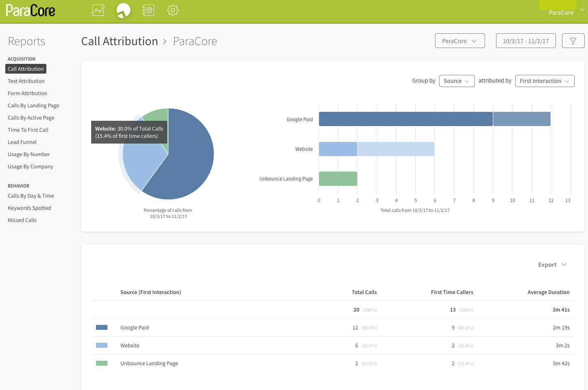Click average duration 3m 41s total cell
Viewport: 588px width, 390px height.
tap(561, 310)
